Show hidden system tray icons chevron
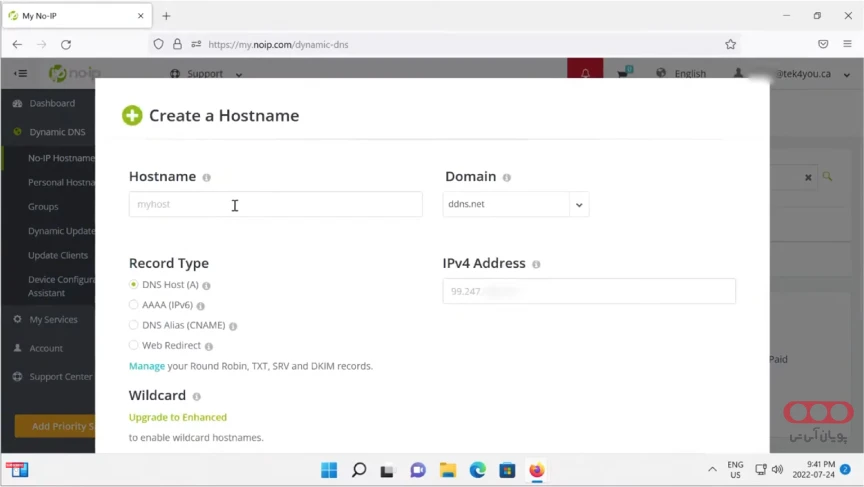This screenshot has height=487, width=864. [x=712, y=470]
